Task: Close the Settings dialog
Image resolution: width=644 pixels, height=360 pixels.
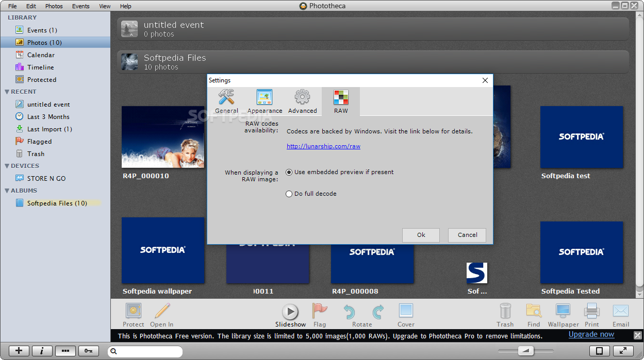Action: pyautogui.click(x=485, y=80)
